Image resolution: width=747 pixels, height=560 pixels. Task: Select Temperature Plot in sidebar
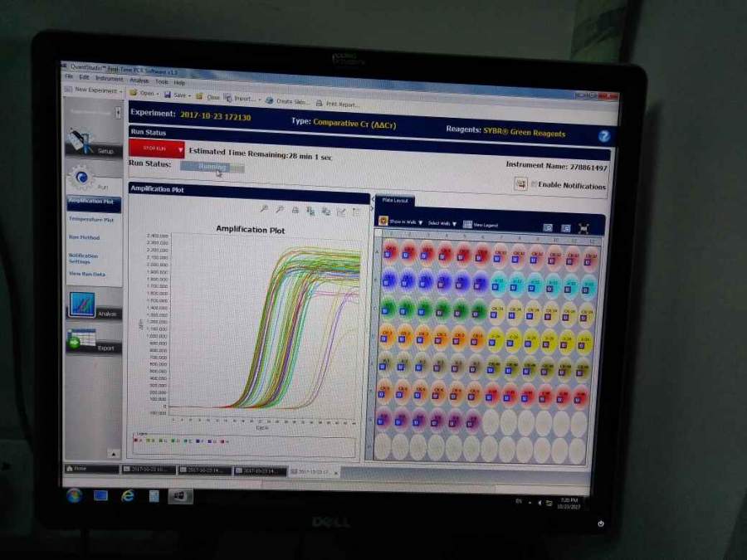click(x=91, y=219)
